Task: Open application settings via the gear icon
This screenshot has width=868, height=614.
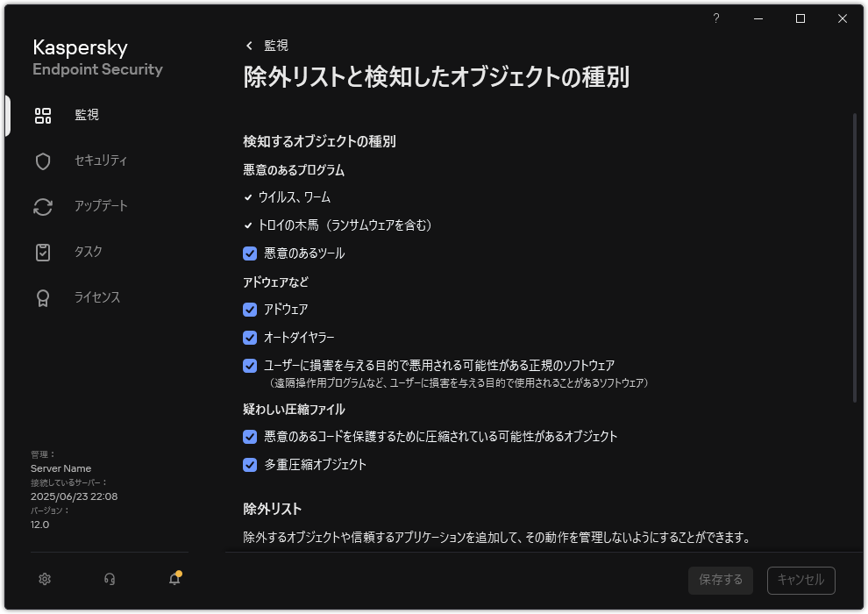Action: point(44,580)
